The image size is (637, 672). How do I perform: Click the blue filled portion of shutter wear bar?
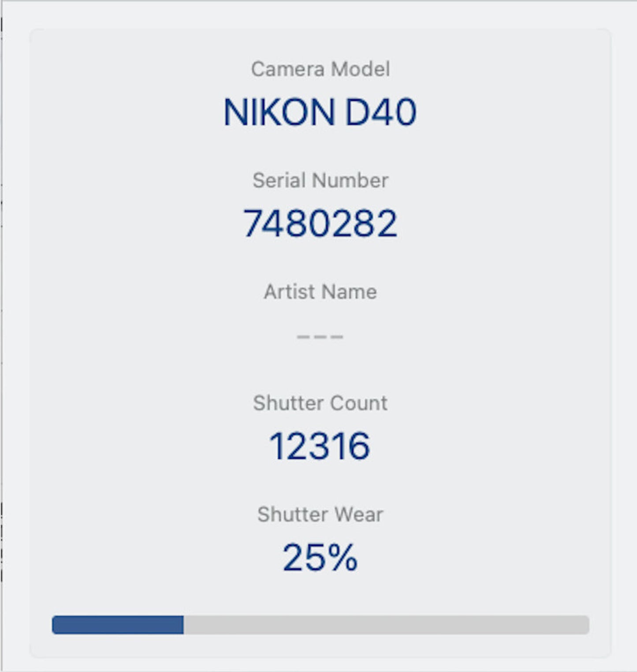(x=118, y=625)
